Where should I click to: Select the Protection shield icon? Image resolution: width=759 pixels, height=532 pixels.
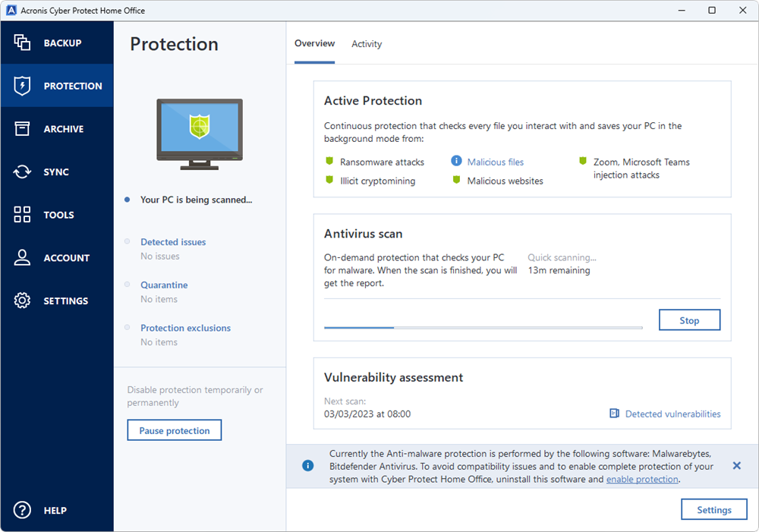tap(22, 86)
